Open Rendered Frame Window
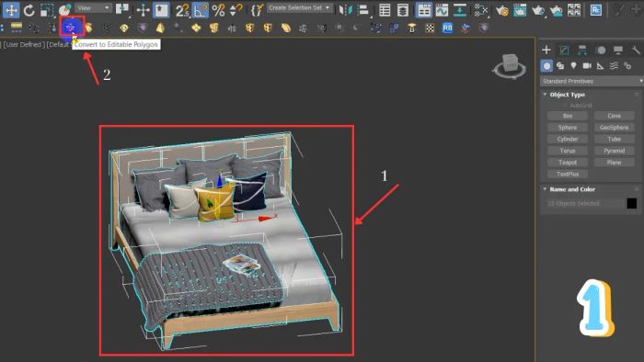 pyautogui.click(x=520, y=10)
